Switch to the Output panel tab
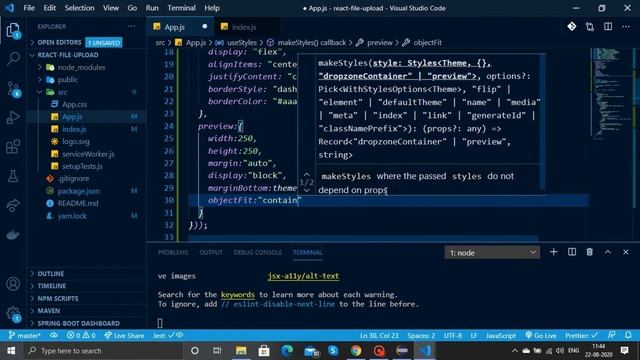The width and height of the screenshot is (640, 360). (x=211, y=253)
